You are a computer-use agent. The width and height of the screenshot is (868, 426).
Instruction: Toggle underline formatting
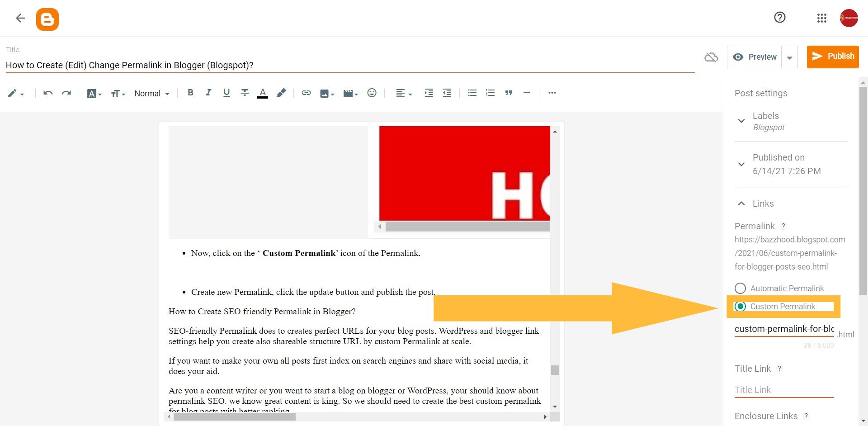[x=226, y=93]
